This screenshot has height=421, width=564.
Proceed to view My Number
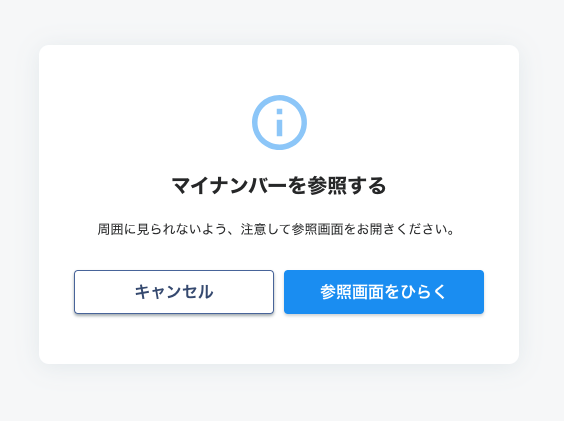384,292
